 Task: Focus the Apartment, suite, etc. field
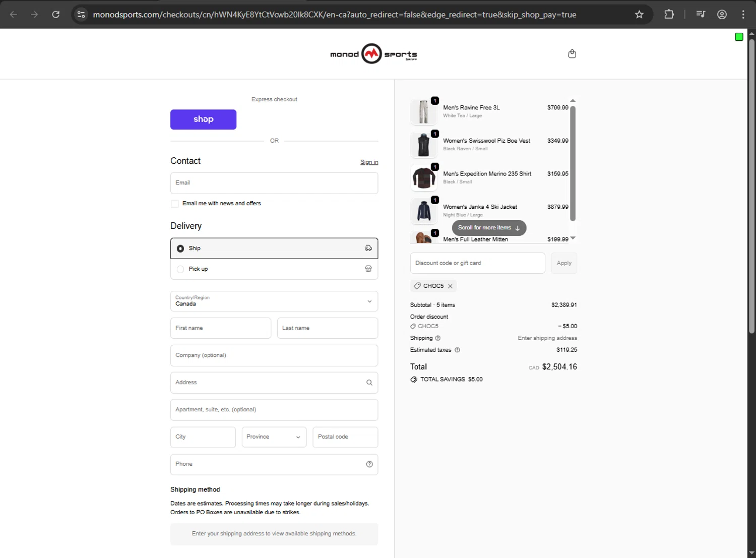coord(274,410)
